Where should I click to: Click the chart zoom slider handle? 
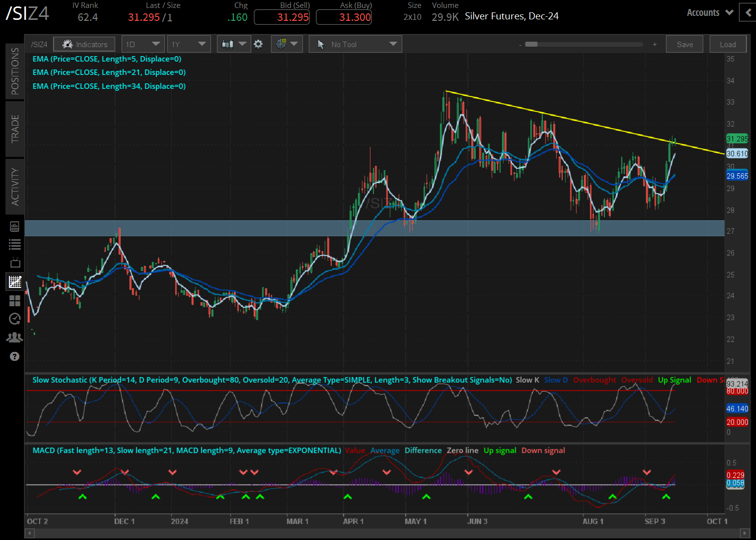click(x=531, y=44)
